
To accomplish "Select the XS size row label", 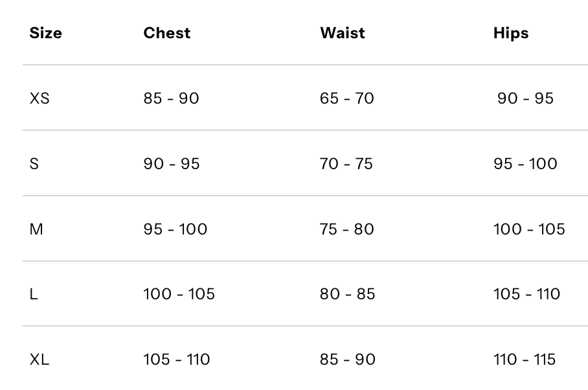I will point(39,98).
